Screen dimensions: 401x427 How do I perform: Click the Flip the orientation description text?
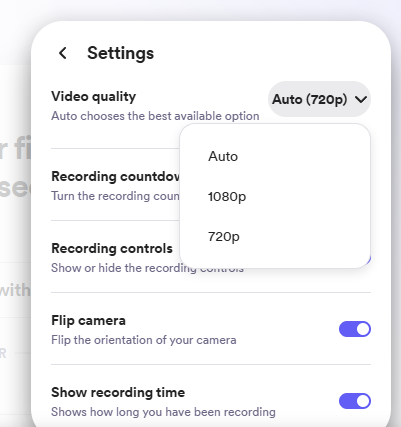click(x=144, y=340)
